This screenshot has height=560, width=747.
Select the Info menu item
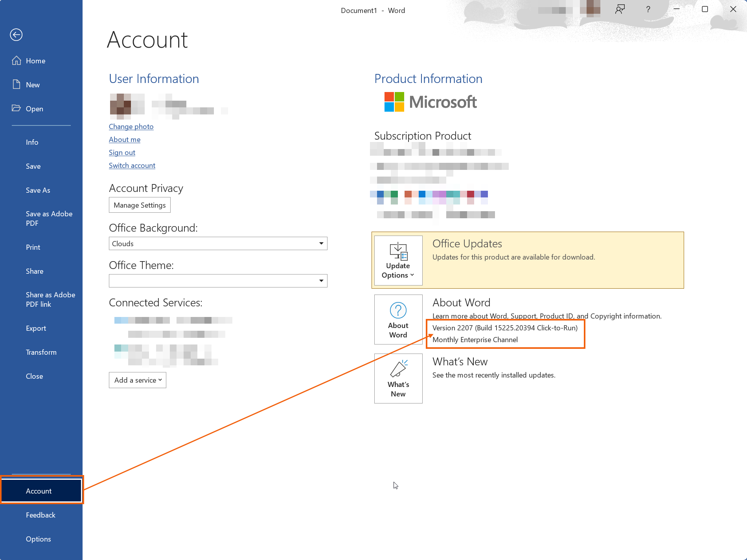point(32,142)
